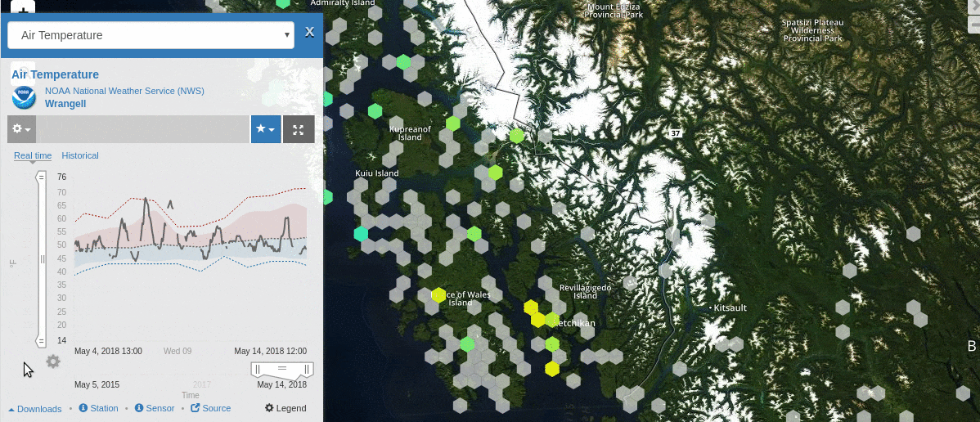
Task: Select the Real time tab
Action: (33, 155)
